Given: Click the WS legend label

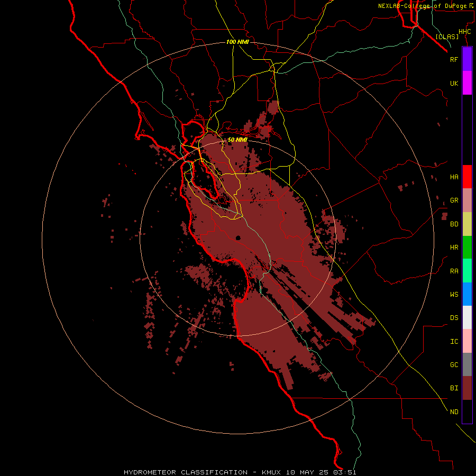Looking at the screenshot, I should [x=454, y=295].
